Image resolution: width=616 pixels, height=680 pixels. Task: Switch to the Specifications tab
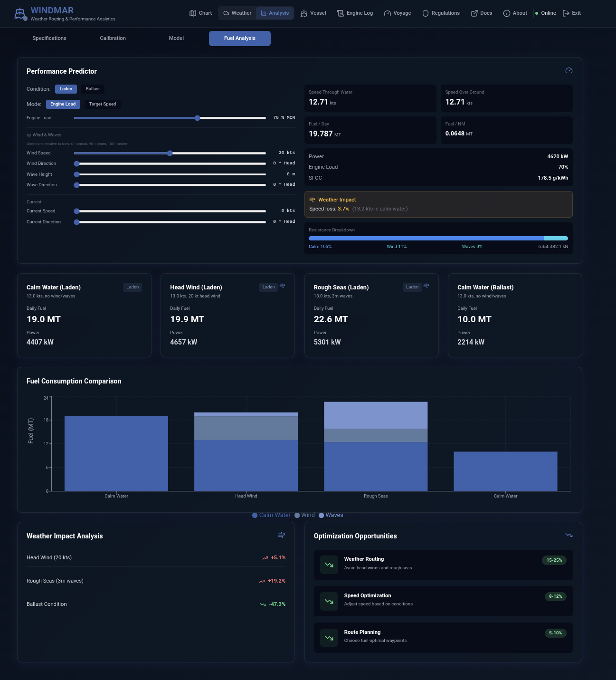[x=49, y=38]
